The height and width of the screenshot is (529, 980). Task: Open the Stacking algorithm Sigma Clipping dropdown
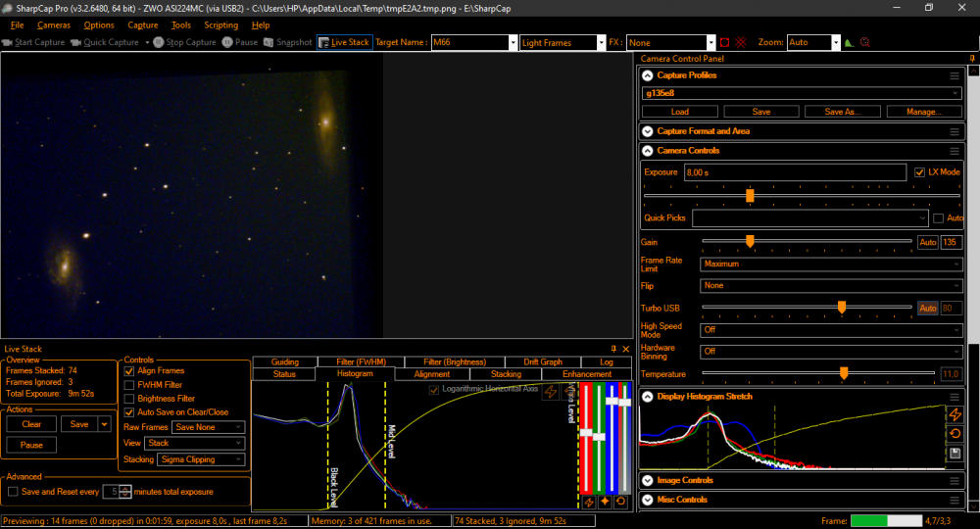point(201,459)
